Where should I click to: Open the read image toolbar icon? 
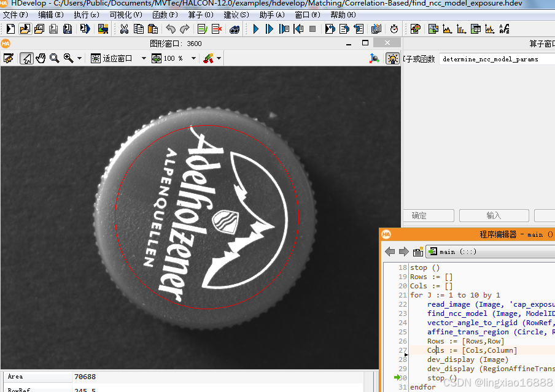(x=103, y=29)
